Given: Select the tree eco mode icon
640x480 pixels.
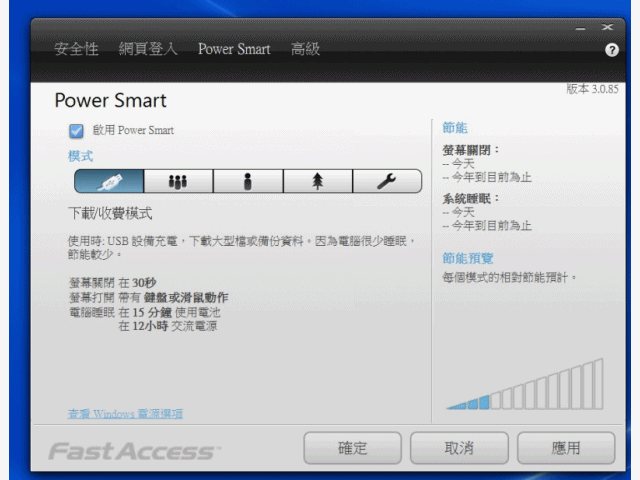Looking at the screenshot, I should click(x=318, y=181).
